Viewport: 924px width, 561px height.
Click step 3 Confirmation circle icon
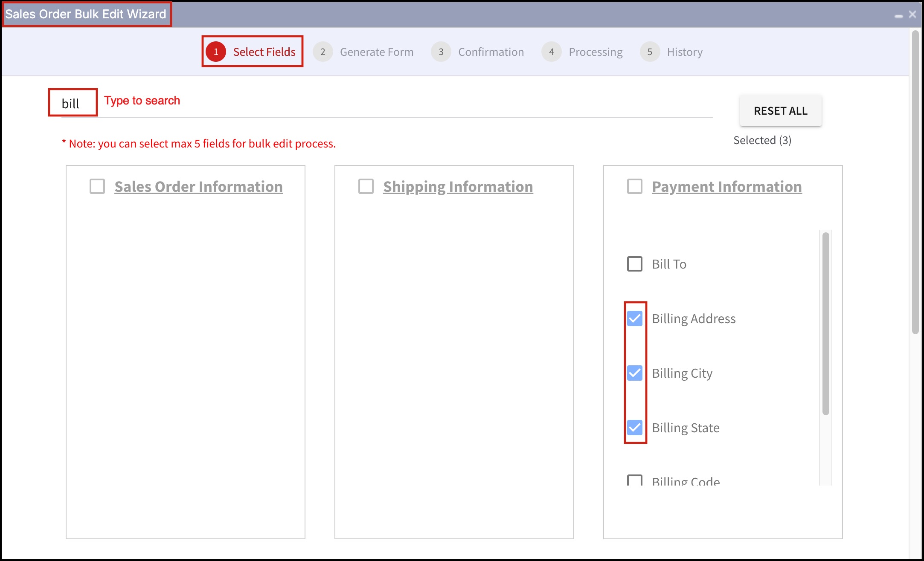pyautogui.click(x=441, y=52)
